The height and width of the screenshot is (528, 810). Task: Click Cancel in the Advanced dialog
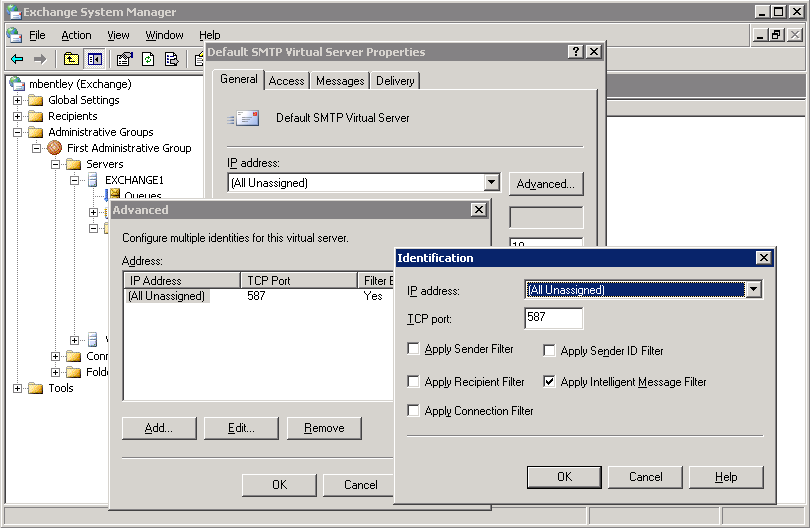tap(360, 485)
